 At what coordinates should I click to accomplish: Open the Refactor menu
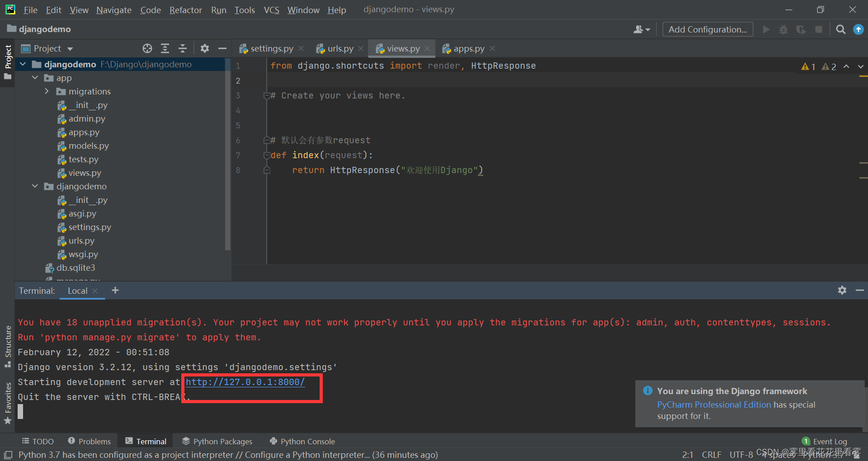click(x=185, y=9)
